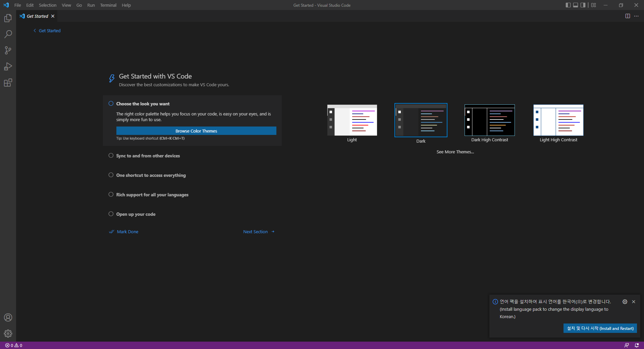The height and width of the screenshot is (349, 644).
Task: Open the Manage gear icon
Action: pyautogui.click(x=8, y=334)
